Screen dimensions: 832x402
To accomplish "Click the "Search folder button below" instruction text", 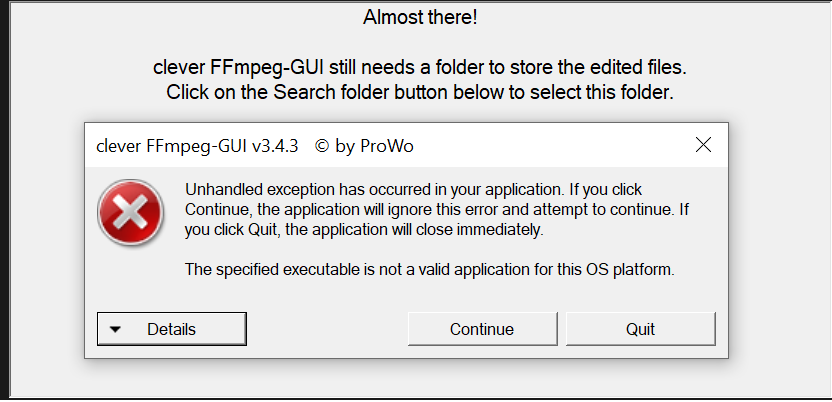I will 420,93.
